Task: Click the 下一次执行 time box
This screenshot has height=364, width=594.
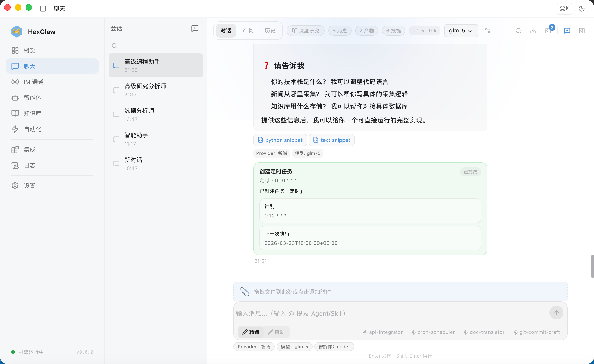Action: [x=370, y=238]
